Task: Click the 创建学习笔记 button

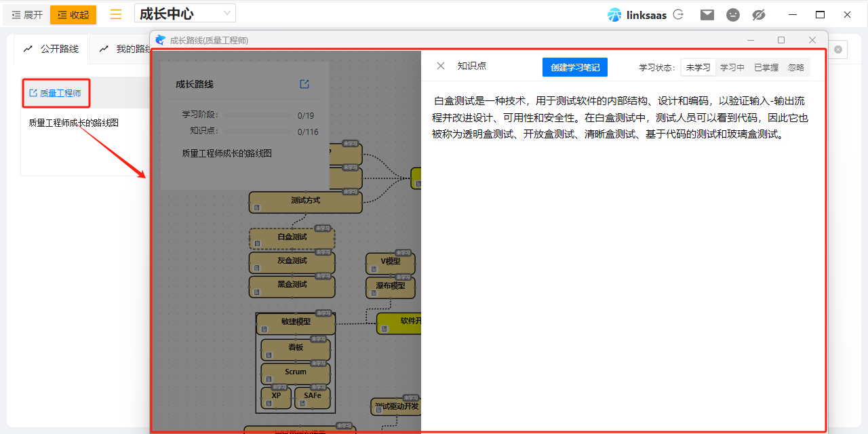Action: [575, 67]
